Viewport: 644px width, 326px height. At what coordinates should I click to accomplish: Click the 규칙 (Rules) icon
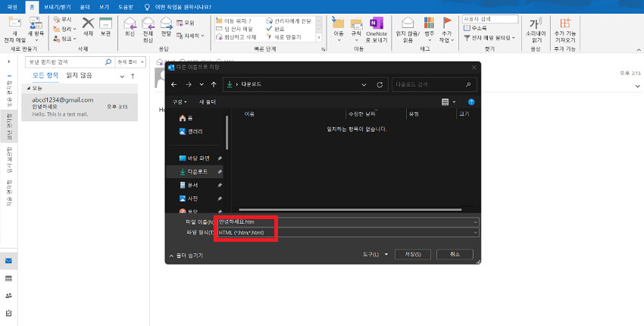[356, 23]
